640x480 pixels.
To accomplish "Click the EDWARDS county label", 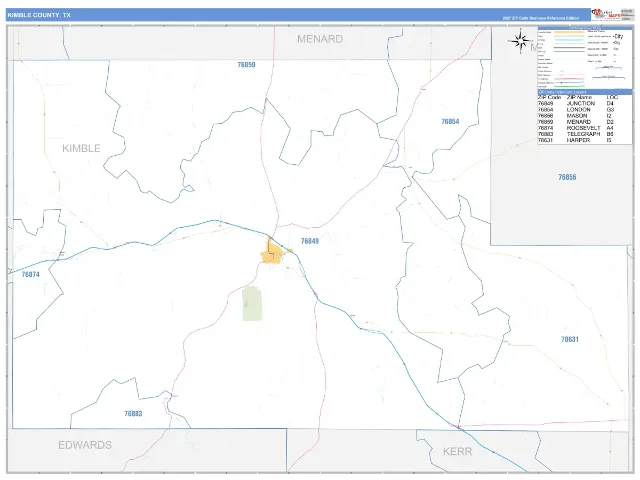I will 85,445.
